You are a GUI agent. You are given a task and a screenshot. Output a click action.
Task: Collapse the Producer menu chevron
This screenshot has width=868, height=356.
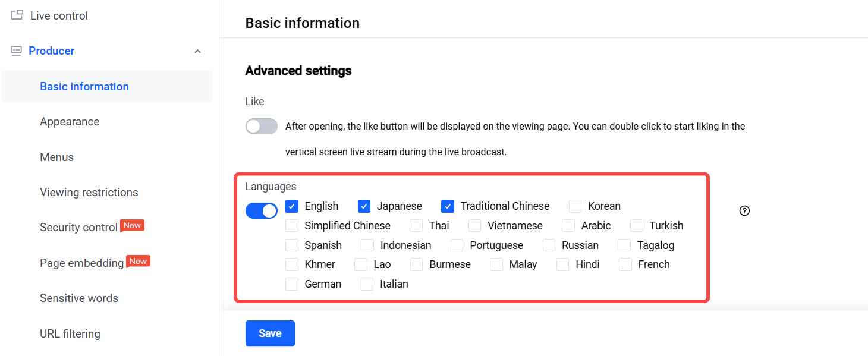pyautogui.click(x=198, y=51)
